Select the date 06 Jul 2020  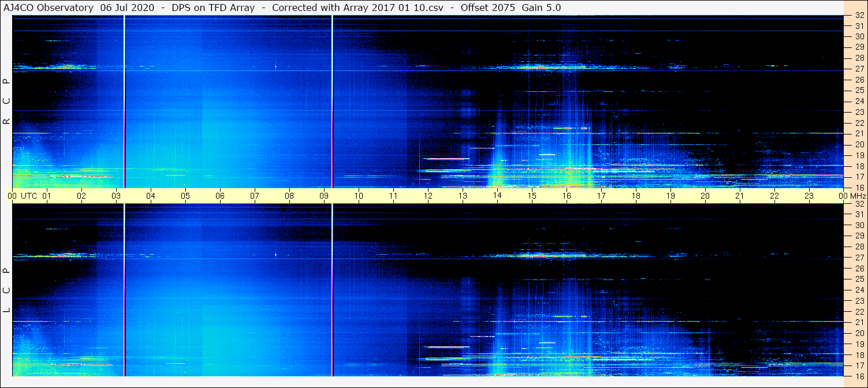coord(127,8)
